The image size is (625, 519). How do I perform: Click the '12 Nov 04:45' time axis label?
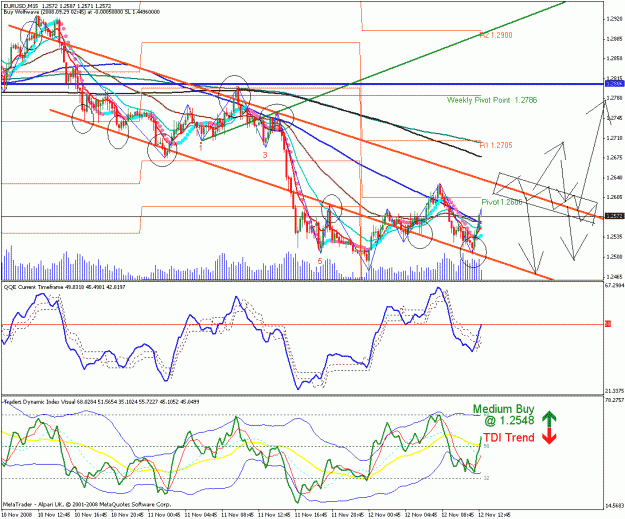click(421, 515)
